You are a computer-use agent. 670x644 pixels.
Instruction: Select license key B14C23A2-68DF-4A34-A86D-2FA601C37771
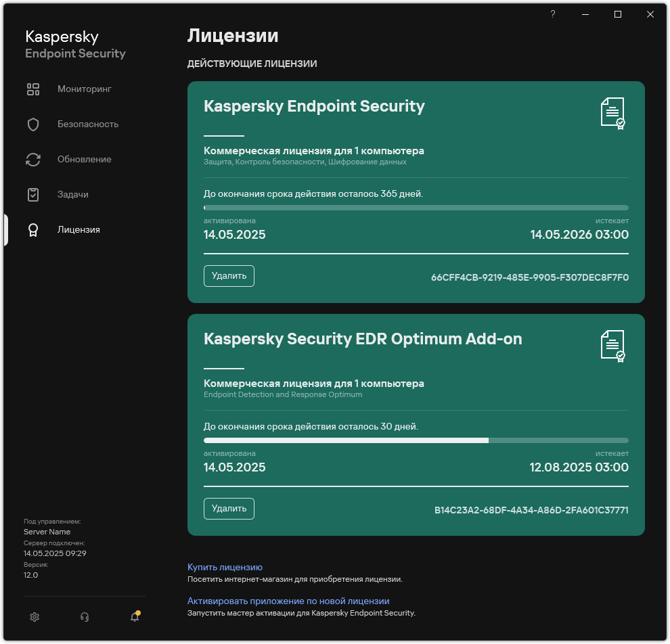(x=531, y=510)
